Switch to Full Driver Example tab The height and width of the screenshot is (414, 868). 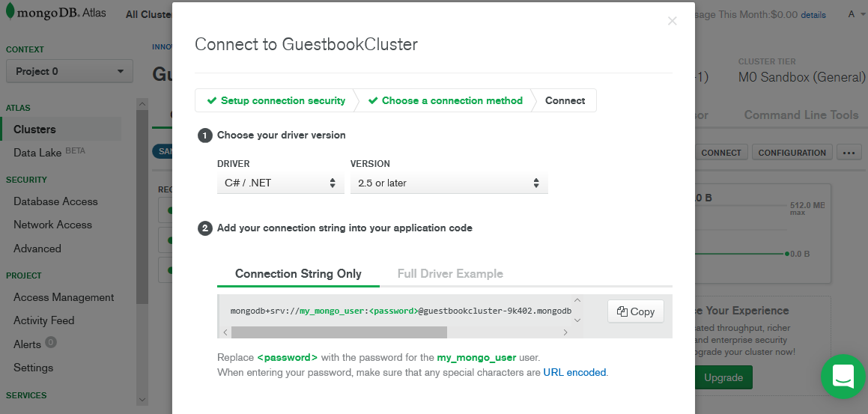(x=450, y=274)
